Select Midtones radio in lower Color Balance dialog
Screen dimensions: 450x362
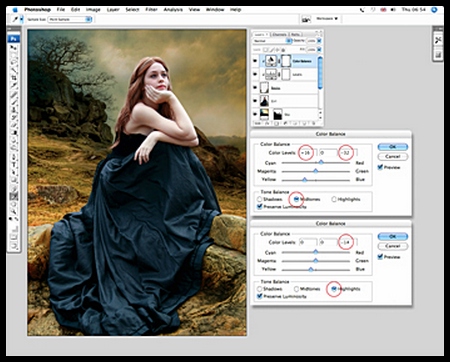coord(296,289)
